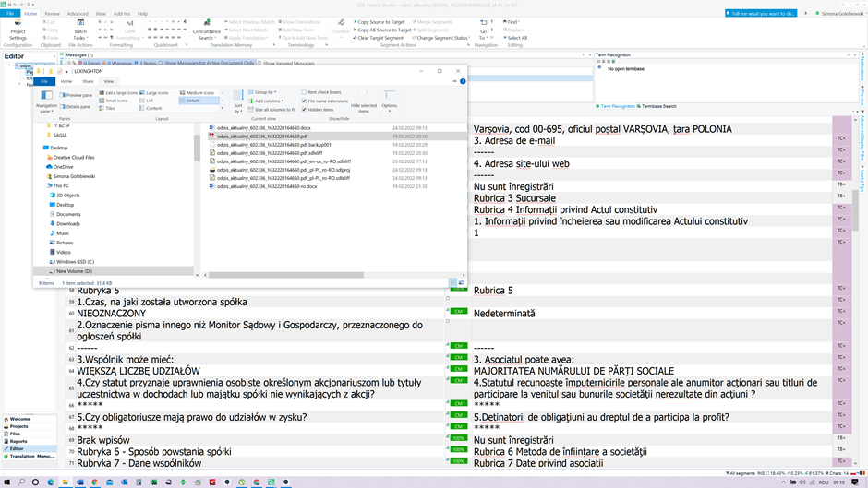Open File Explorer from taskbar

(66, 482)
